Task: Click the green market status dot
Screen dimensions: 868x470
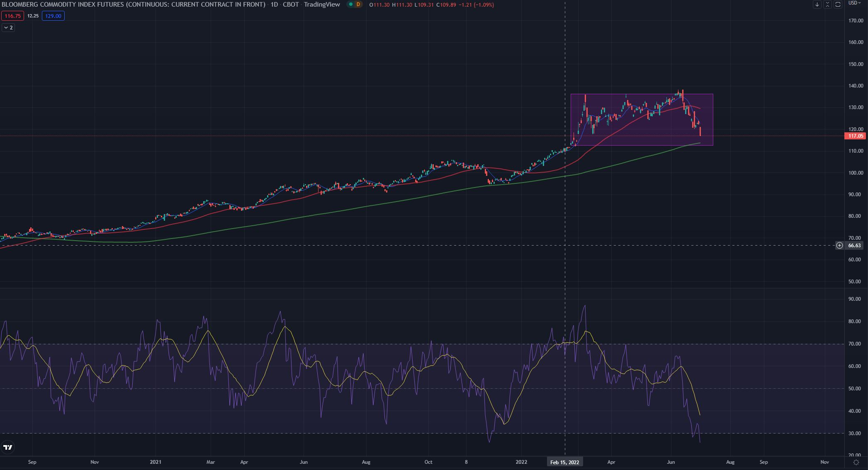Action: point(351,5)
